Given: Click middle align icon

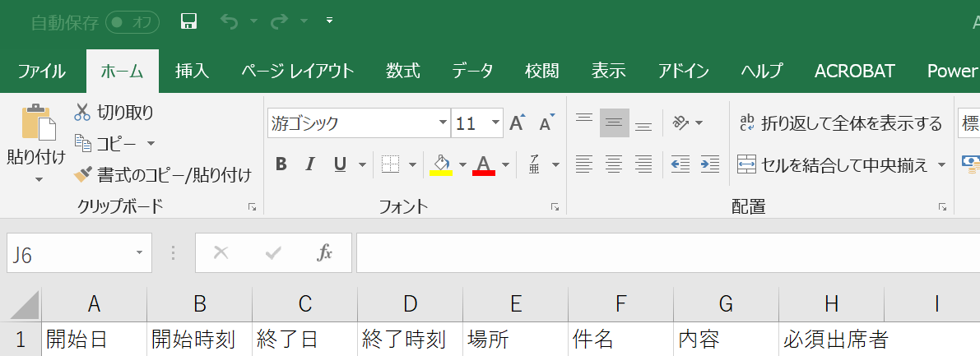Looking at the screenshot, I should tap(615, 123).
